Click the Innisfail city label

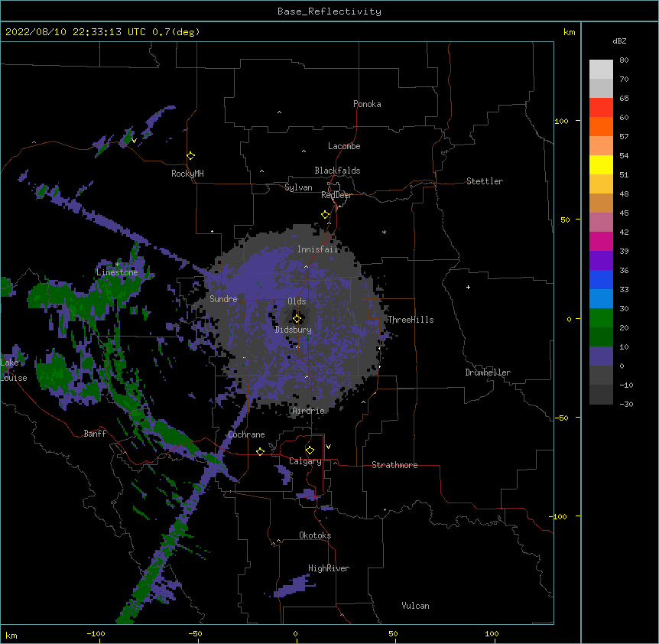tap(318, 249)
